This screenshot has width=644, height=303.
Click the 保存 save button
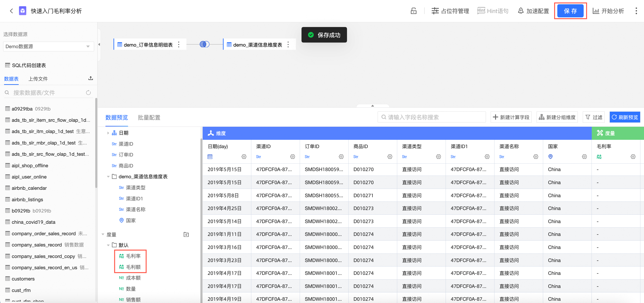tap(570, 11)
